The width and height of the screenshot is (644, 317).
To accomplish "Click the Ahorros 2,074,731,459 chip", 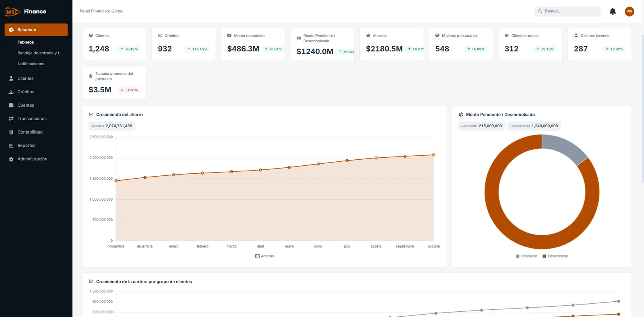I will 112,126.
